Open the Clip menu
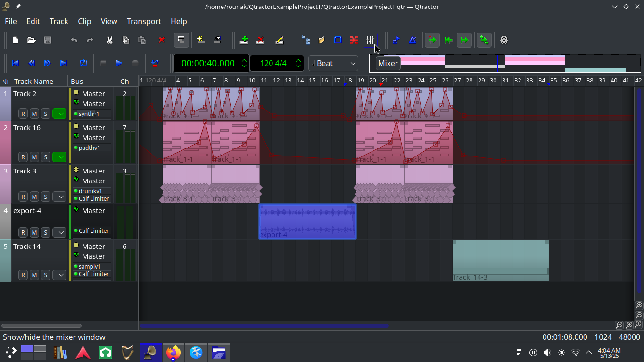 [x=84, y=21]
